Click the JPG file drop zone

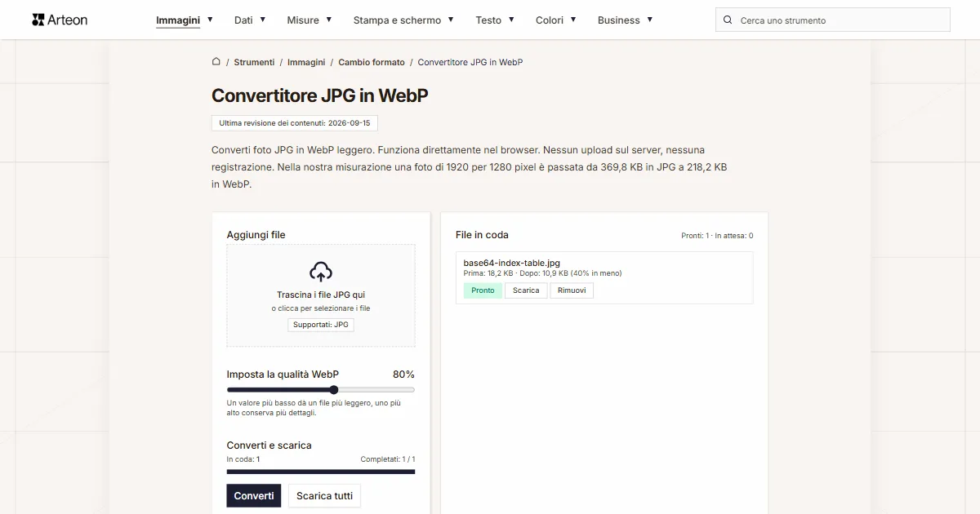coord(321,295)
